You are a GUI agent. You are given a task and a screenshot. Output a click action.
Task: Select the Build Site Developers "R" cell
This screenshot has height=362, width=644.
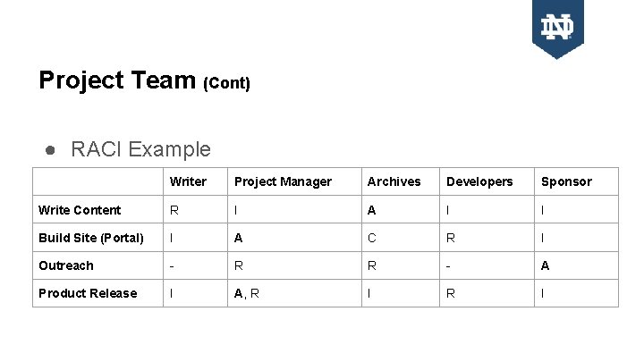[451, 238]
